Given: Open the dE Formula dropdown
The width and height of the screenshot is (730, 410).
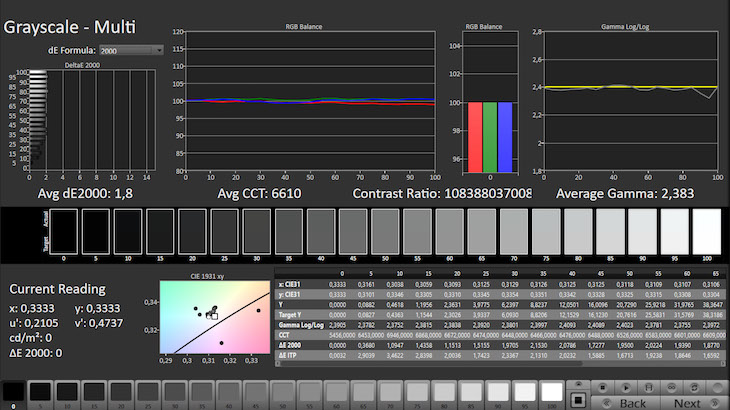Looking at the screenshot, I should 131,50.
